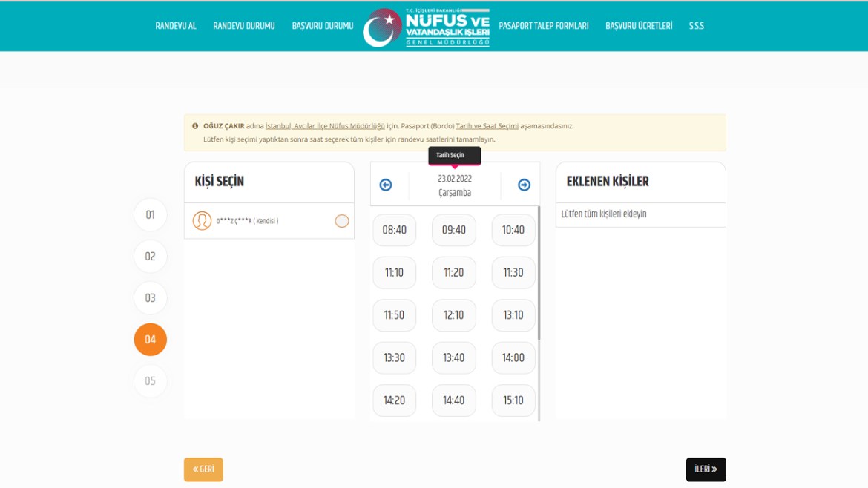Viewport: 868px width, 488px height.
Task: Select the radio button for the listed person
Action: (341, 221)
